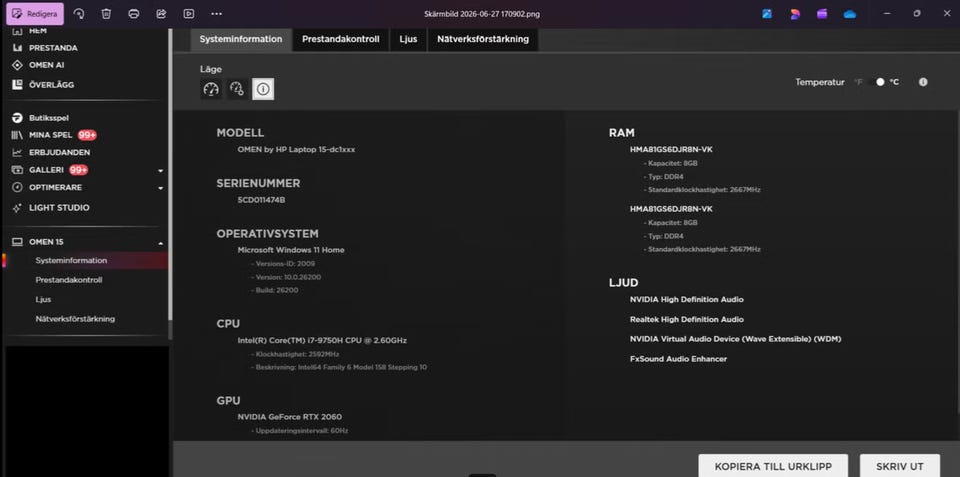Select the highlighted info mode icon under Läge
The width and height of the screenshot is (960, 477).
(x=263, y=89)
